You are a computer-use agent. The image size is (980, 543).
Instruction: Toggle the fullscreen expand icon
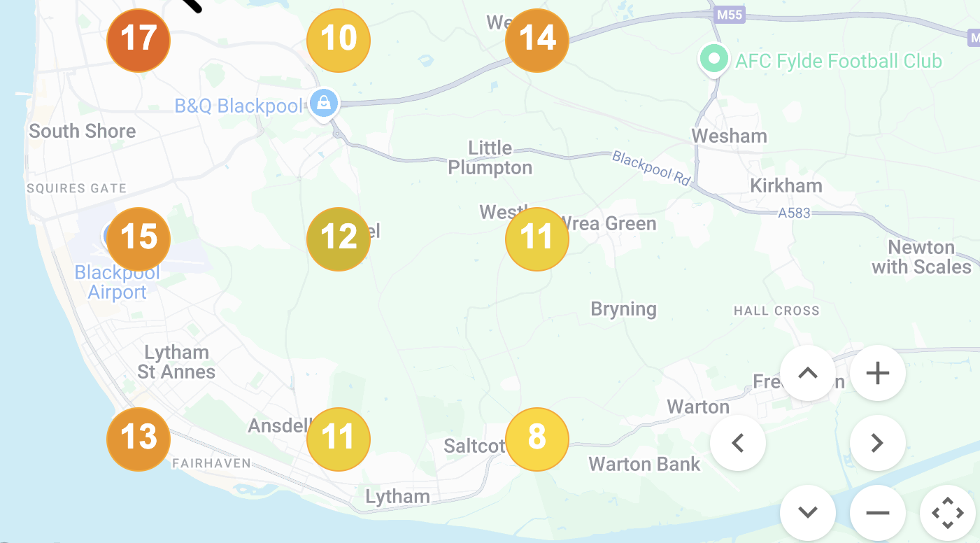pyautogui.click(x=947, y=513)
